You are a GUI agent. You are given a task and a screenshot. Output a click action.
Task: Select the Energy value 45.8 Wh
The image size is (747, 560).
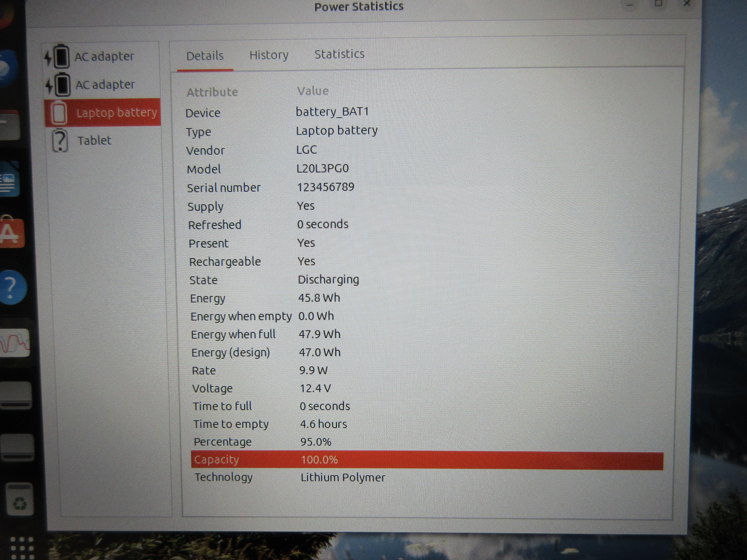point(319,298)
